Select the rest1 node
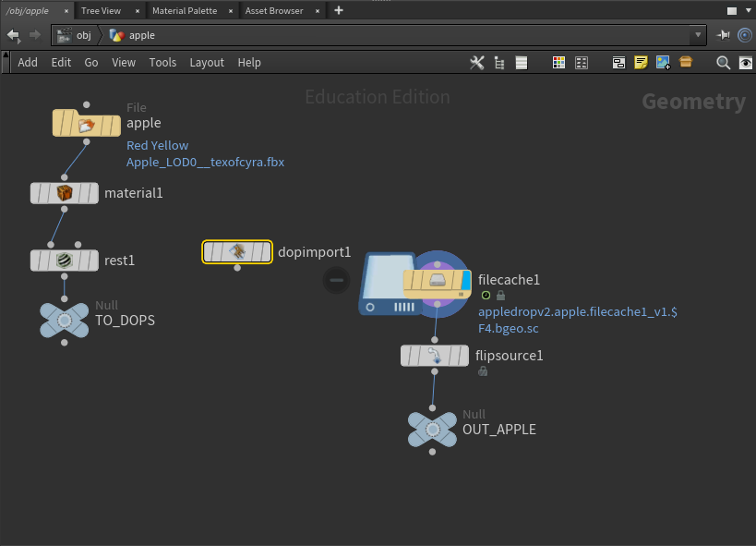 click(x=64, y=261)
